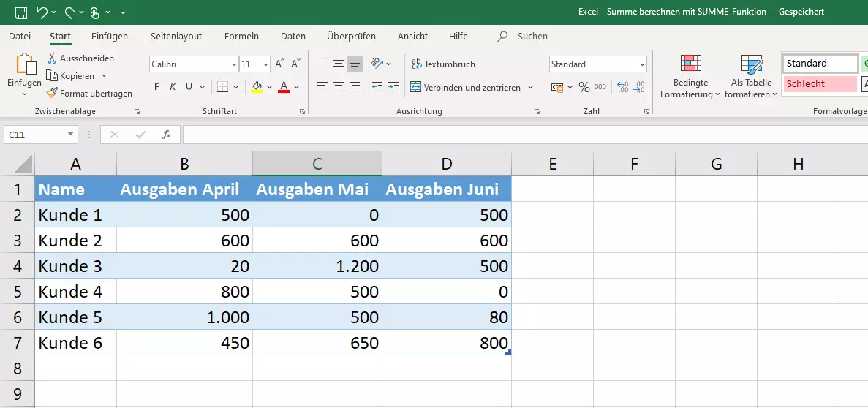
Task: Apply fill color bucket icon
Action: coord(257,87)
